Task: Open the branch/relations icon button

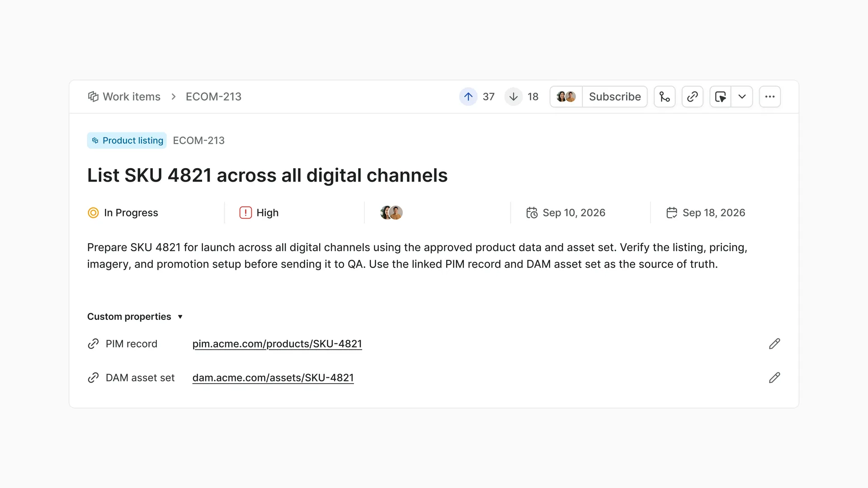Action: point(665,97)
